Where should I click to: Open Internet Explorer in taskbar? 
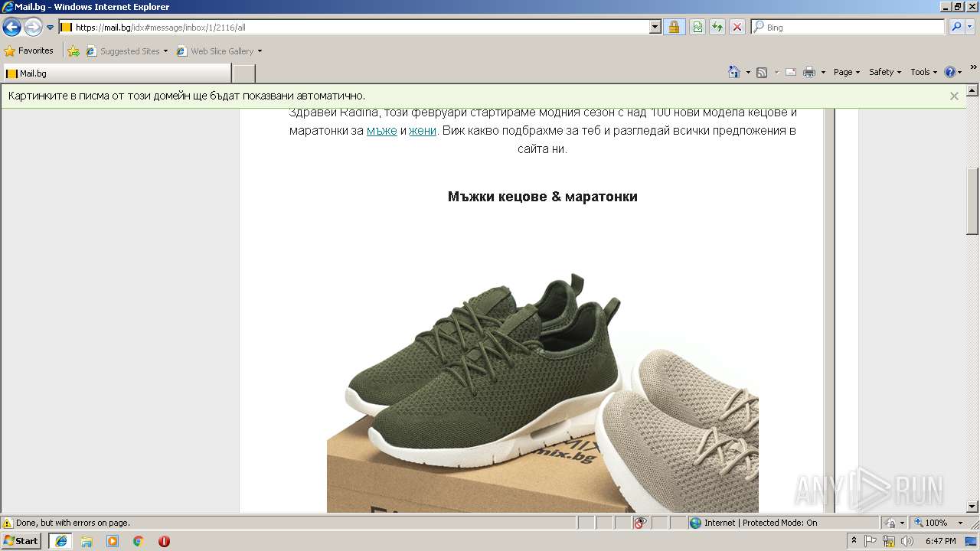click(x=60, y=541)
